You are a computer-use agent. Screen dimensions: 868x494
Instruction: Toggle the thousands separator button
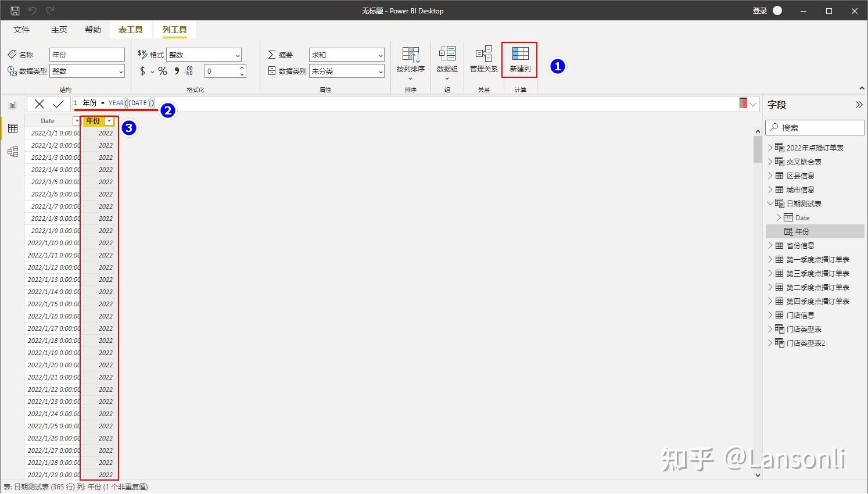coord(175,71)
